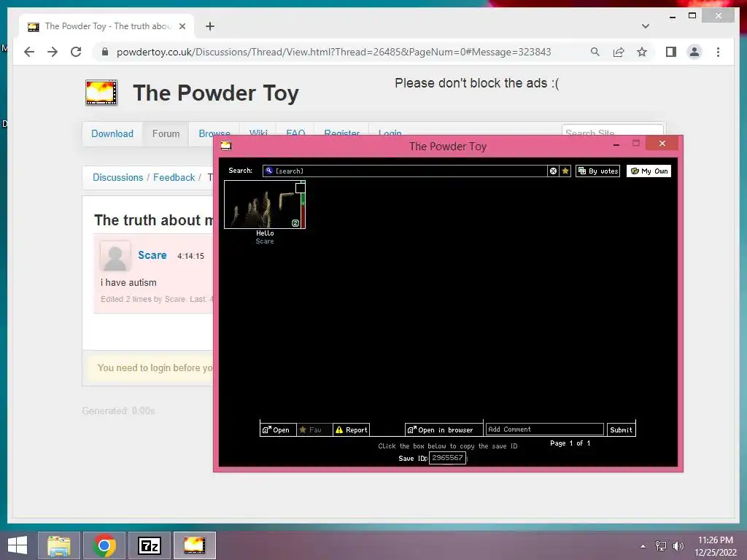Bookmark this page with the star icon

(642, 52)
